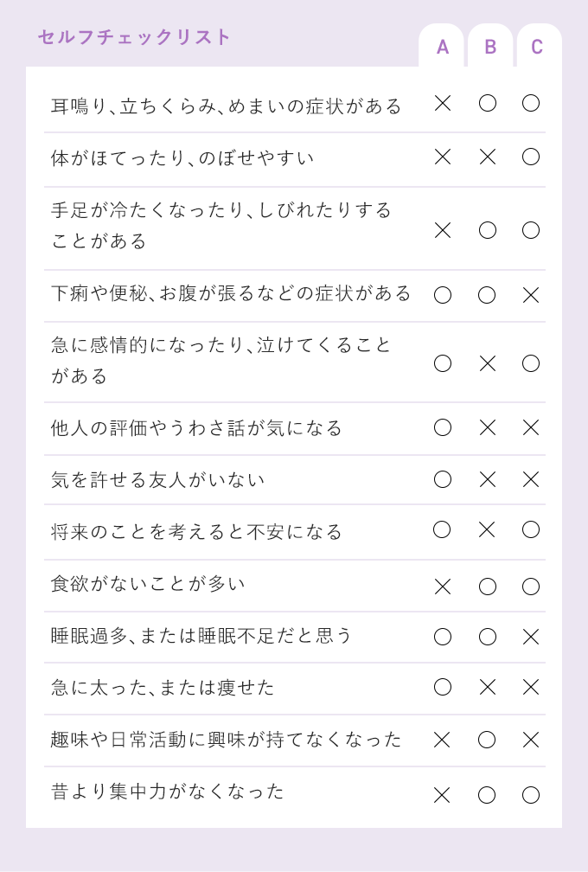
Task: Click the text 食欲がないことが多い
Action: [x=148, y=584]
